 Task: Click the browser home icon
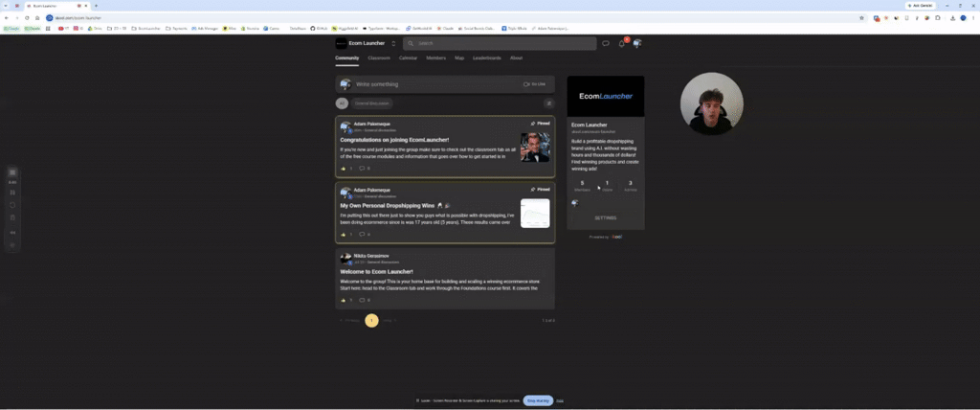click(37, 17)
